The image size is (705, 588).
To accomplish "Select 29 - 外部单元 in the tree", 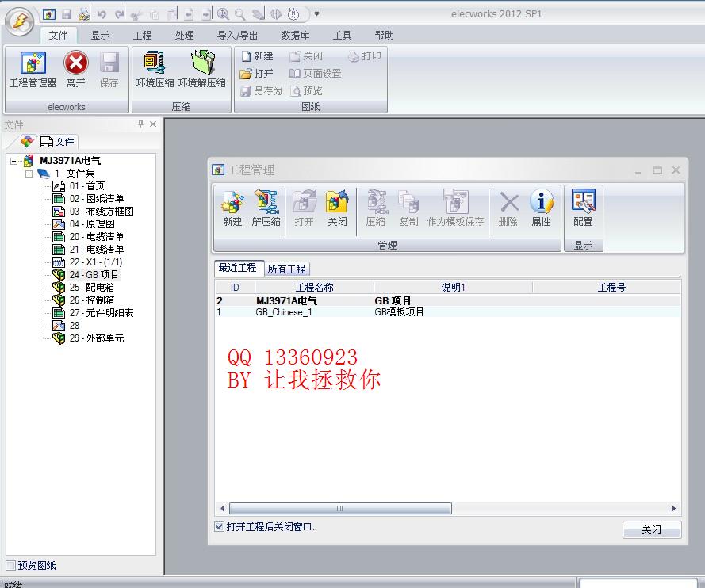I will 88,338.
